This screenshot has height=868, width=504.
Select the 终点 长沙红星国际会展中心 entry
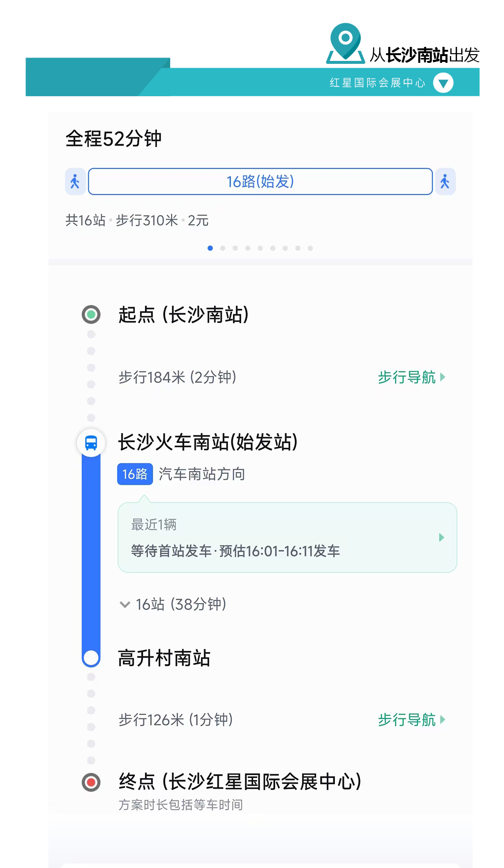tap(240, 781)
